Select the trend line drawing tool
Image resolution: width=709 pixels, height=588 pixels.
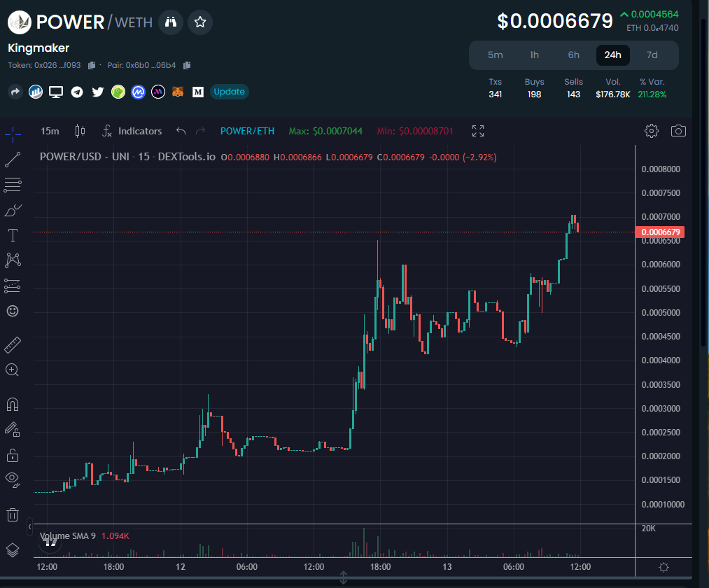(x=12, y=159)
